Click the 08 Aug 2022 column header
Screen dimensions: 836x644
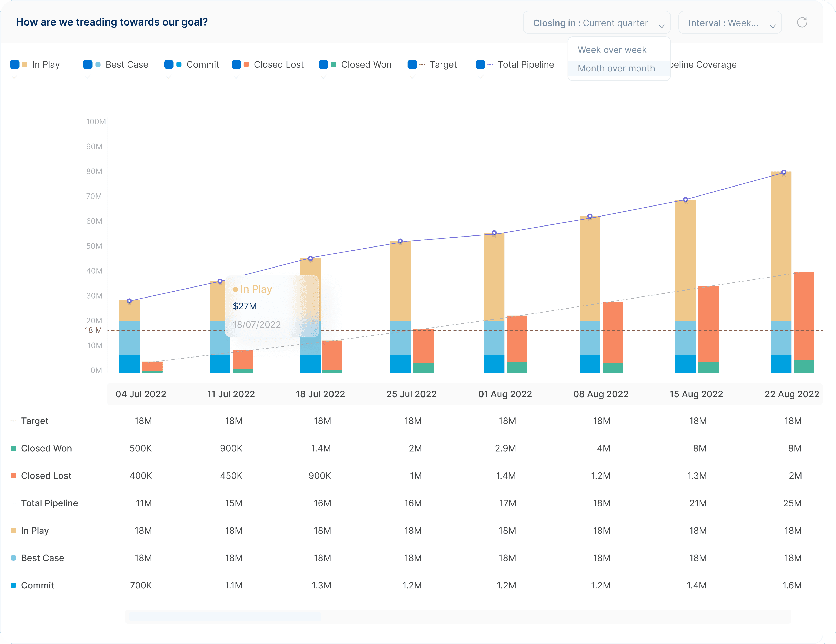(x=601, y=394)
